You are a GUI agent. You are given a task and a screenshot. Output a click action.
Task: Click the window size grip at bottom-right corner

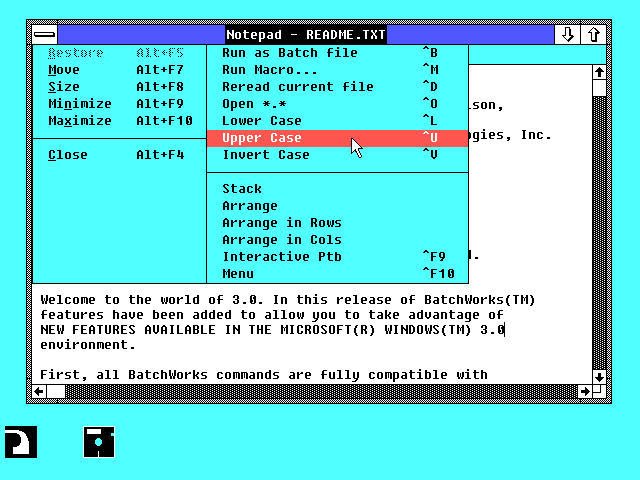coord(599,392)
